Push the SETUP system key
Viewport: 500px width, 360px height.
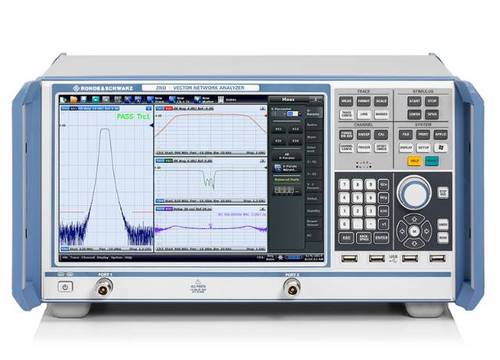pyautogui.click(x=423, y=148)
